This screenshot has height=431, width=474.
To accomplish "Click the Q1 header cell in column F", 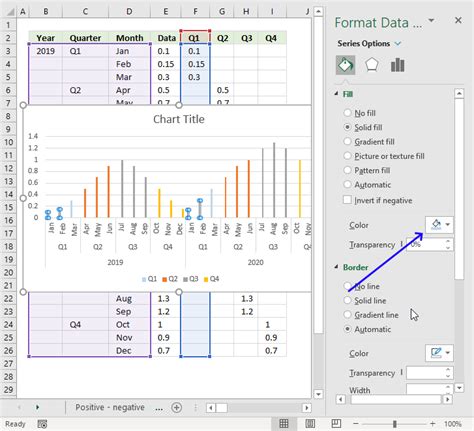I will tap(195, 38).
